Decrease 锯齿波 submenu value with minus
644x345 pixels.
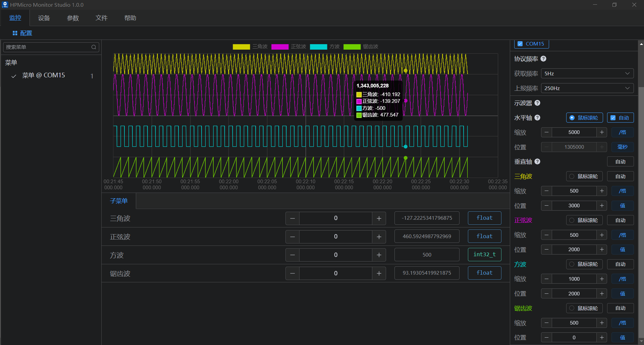click(x=292, y=274)
